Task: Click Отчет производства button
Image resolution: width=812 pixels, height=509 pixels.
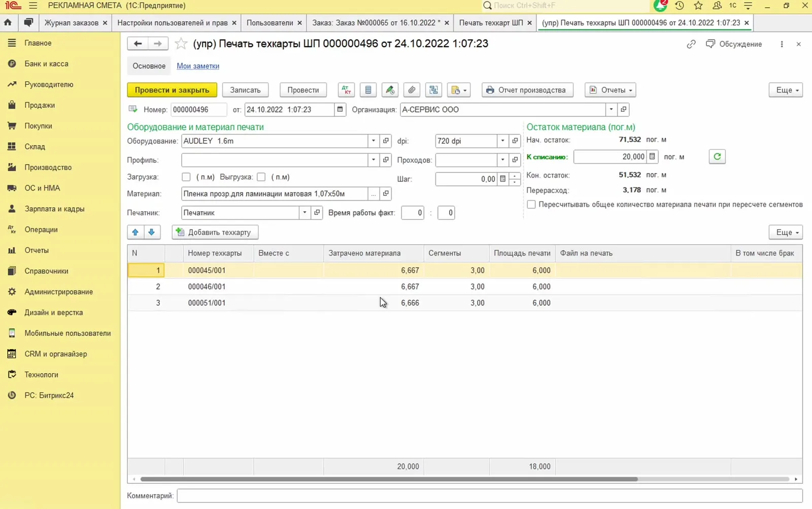Action: pyautogui.click(x=527, y=90)
